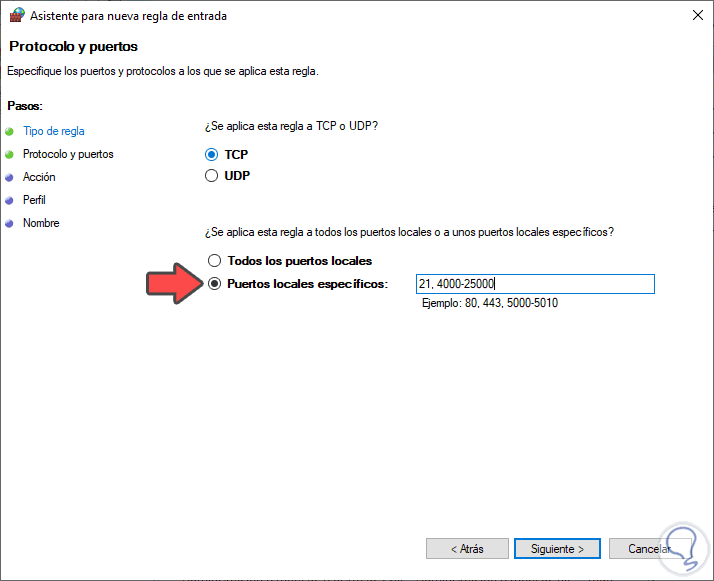Viewport: 714px width, 581px height.
Task: Click the green bullet beside Tipo de regla
Action: 9,131
